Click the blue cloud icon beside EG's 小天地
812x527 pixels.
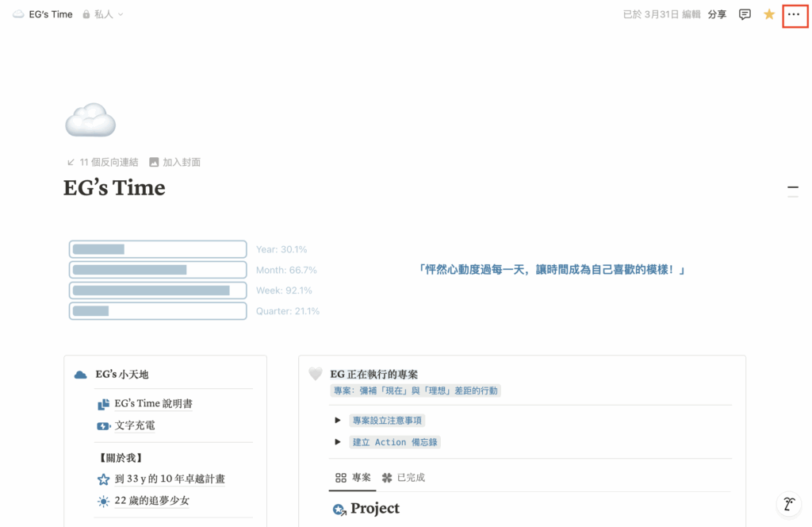[80, 375]
